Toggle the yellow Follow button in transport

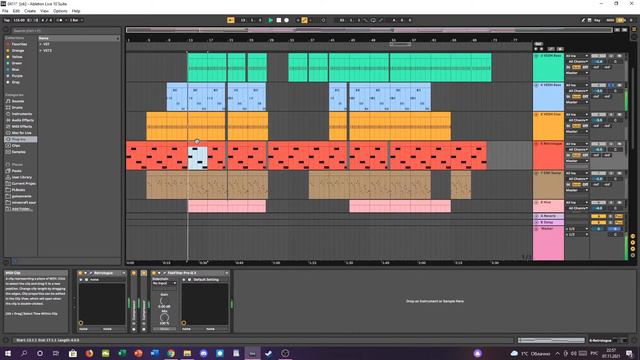pyautogui.click(x=231, y=20)
